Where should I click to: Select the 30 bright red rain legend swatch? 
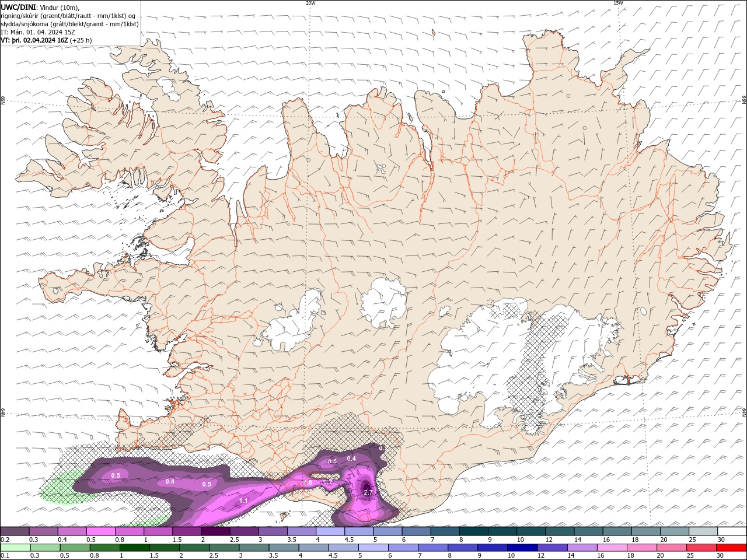point(731,548)
